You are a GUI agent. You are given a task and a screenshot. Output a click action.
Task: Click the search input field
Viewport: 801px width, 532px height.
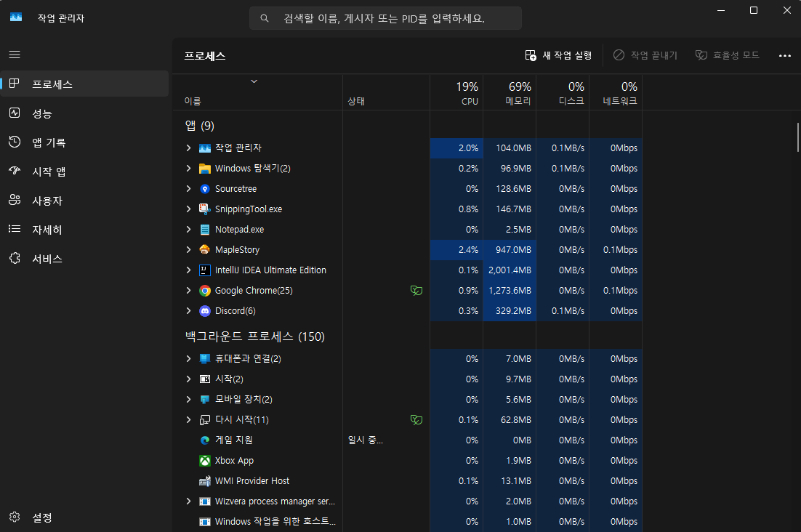coord(385,18)
